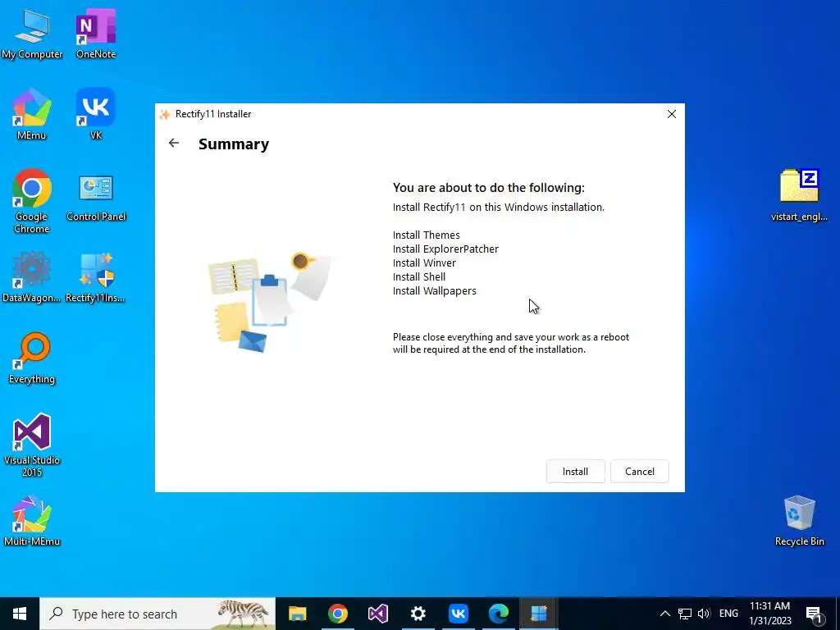Open Google Chrome from the taskbar

coord(337,614)
